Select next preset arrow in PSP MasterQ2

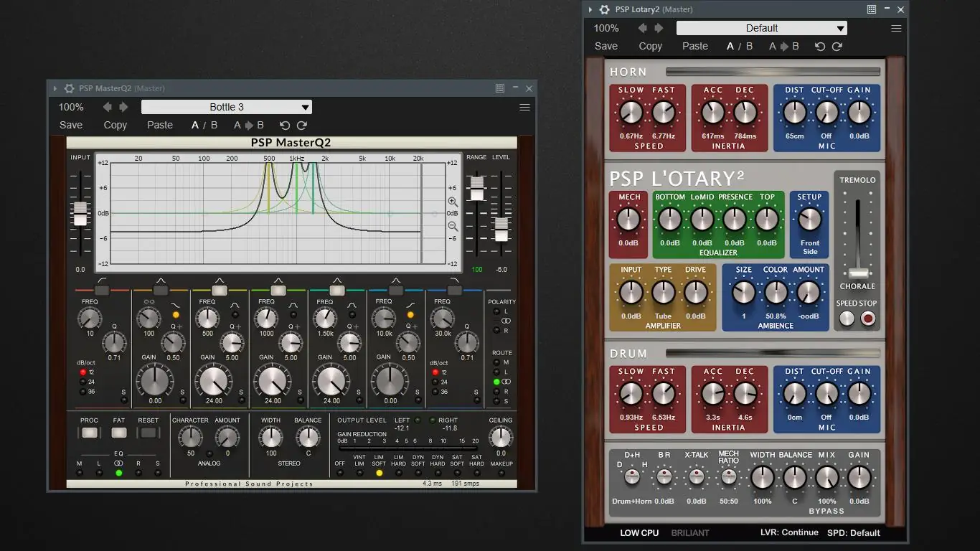123,107
